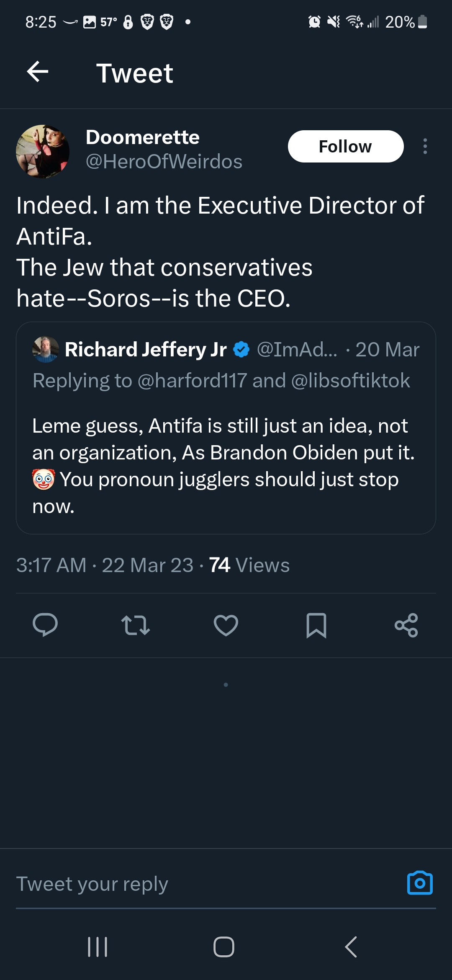452x980 pixels.
Task: Tap the 74 Views count
Action: (249, 565)
